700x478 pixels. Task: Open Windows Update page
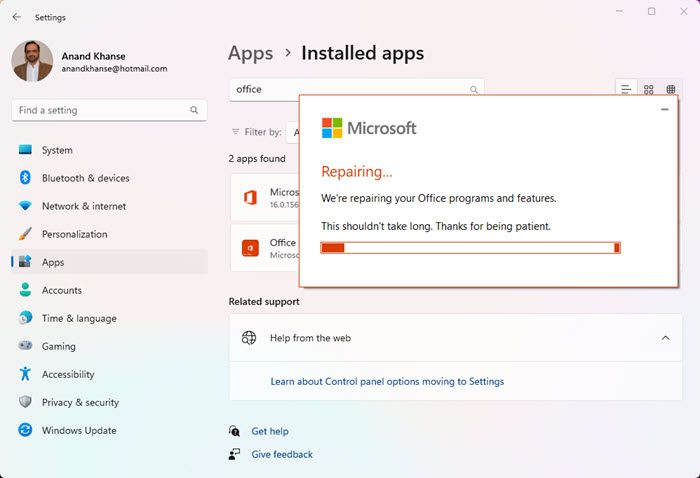[x=79, y=430]
